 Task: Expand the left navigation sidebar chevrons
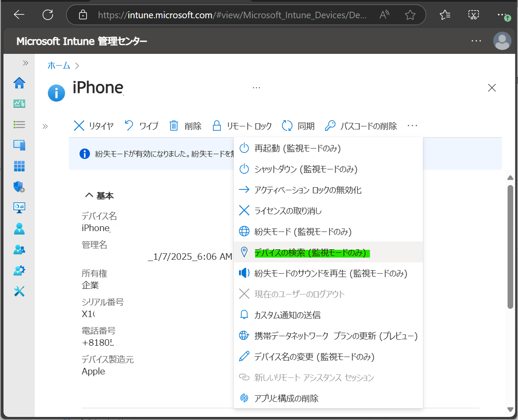[x=26, y=63]
